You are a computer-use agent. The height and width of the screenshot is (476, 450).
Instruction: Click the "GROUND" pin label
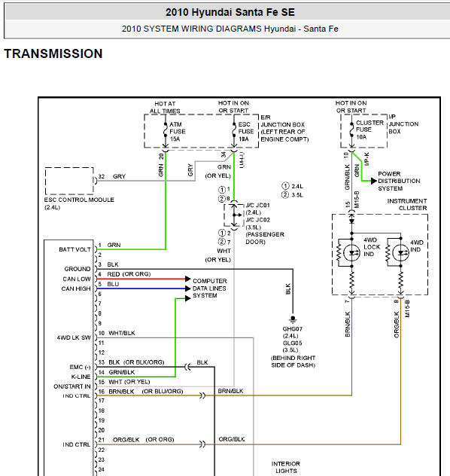click(x=78, y=269)
